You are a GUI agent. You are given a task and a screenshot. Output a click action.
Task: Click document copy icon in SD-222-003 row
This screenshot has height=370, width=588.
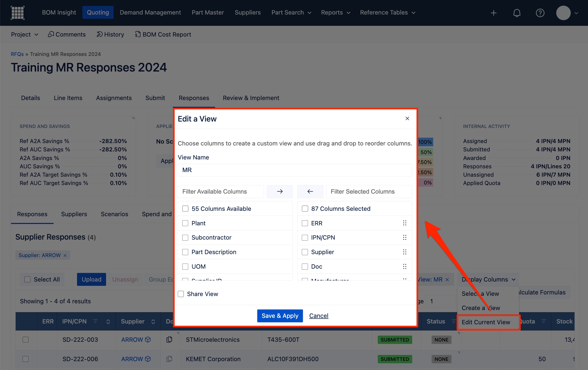[x=169, y=340]
